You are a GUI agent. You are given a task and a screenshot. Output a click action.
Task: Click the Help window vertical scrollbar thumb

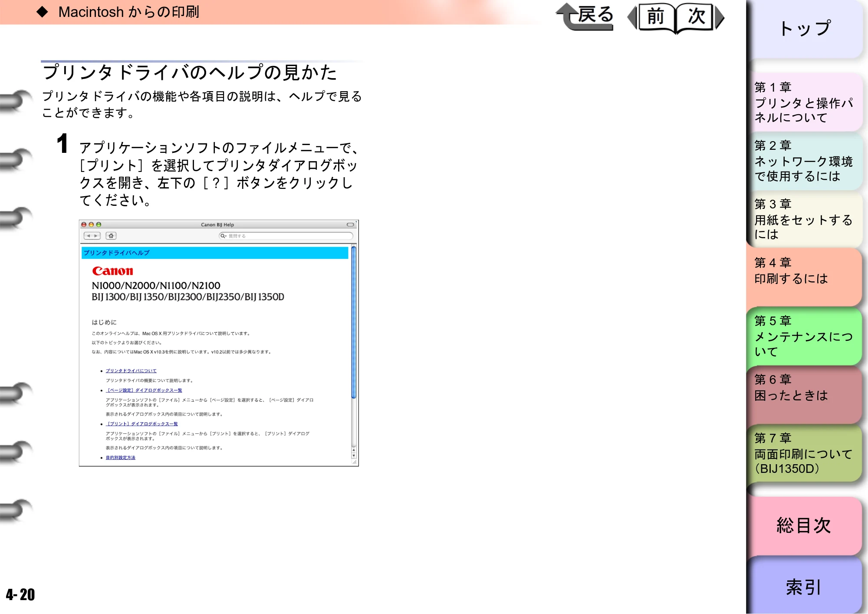[354, 322]
